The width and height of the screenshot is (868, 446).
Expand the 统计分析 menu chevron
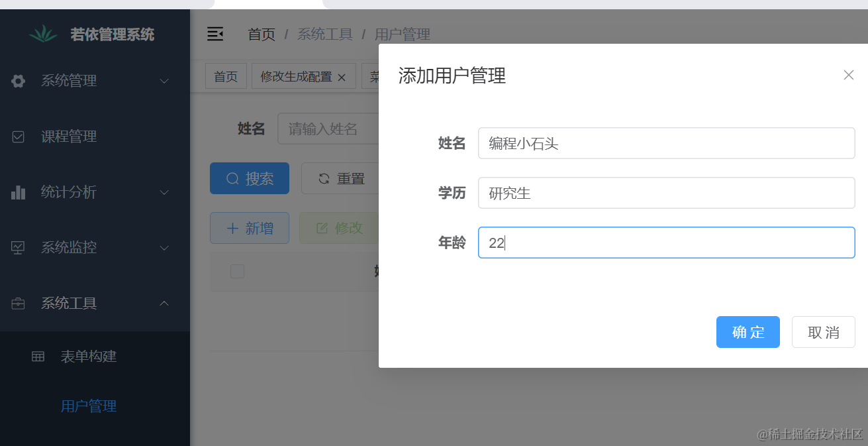click(x=164, y=192)
